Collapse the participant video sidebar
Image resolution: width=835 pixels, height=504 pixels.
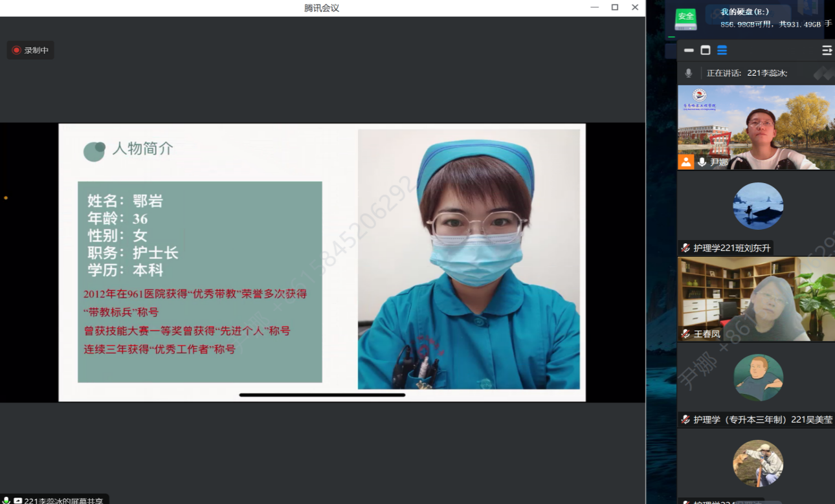pos(827,50)
